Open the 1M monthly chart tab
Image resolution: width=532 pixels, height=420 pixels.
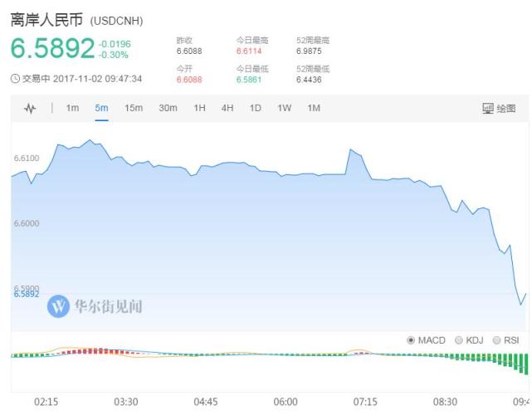(314, 108)
